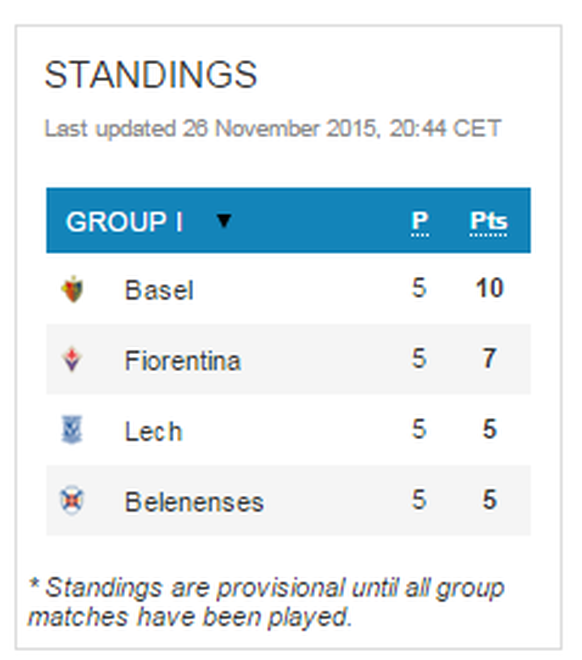Viewport: 582px width, 660px height.
Task: Click the Basel club crest icon
Action: pyautogui.click(x=72, y=289)
